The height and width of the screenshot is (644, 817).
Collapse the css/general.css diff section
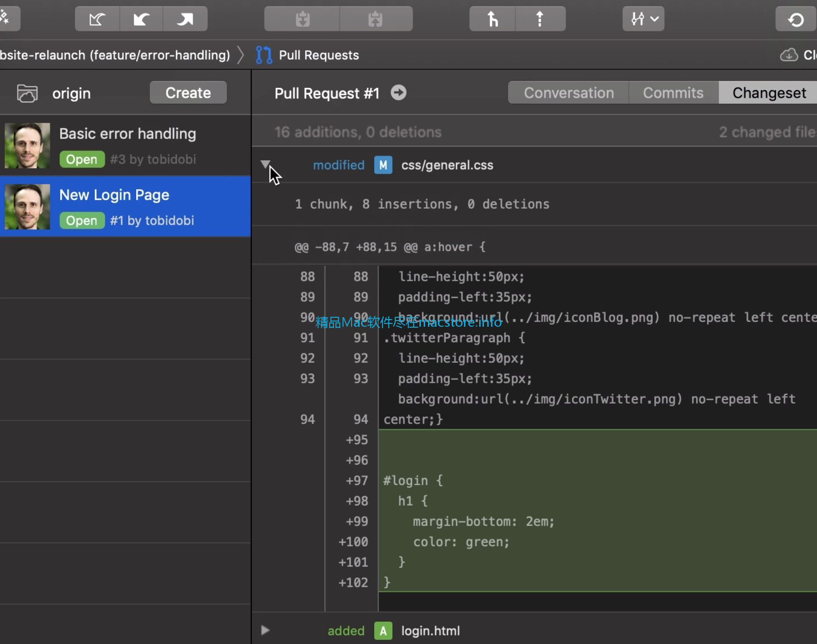point(265,164)
